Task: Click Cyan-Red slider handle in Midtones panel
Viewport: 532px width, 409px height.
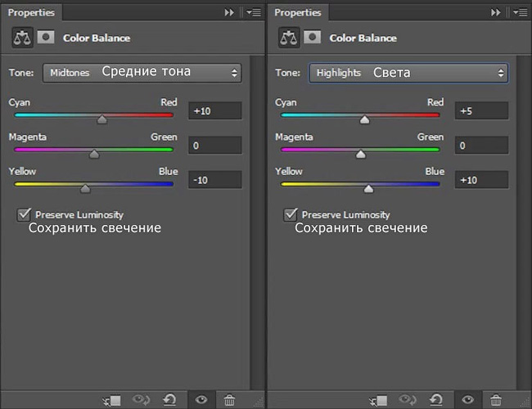Action: point(101,119)
